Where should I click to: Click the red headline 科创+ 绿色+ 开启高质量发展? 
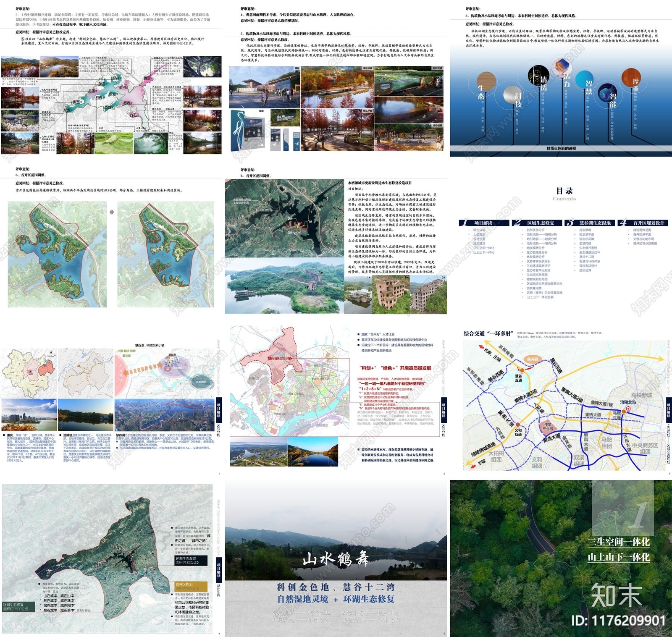coord(396,368)
